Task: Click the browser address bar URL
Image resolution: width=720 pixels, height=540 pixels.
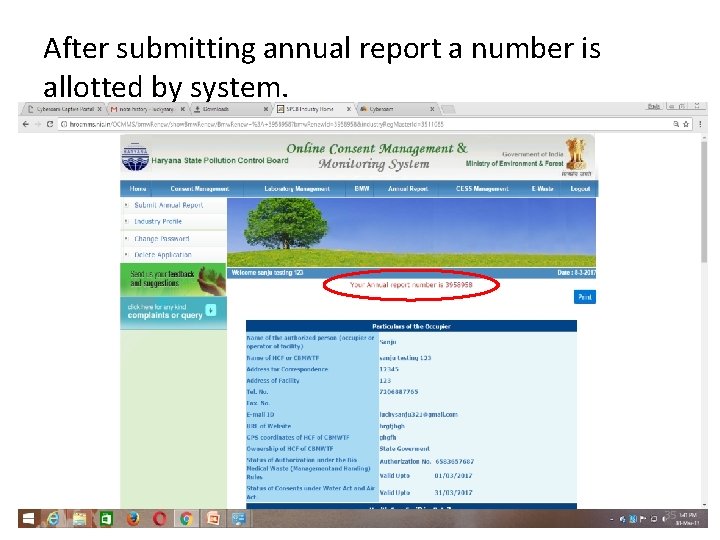Action: (x=256, y=124)
